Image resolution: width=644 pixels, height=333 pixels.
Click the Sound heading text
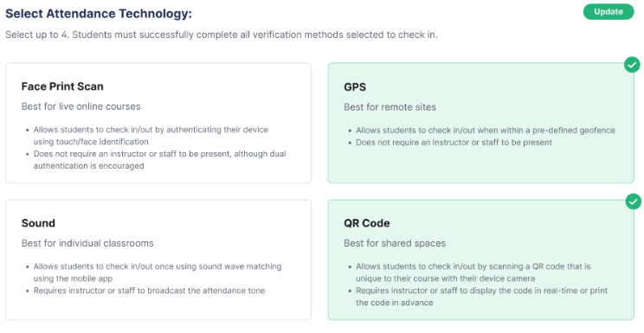(38, 223)
